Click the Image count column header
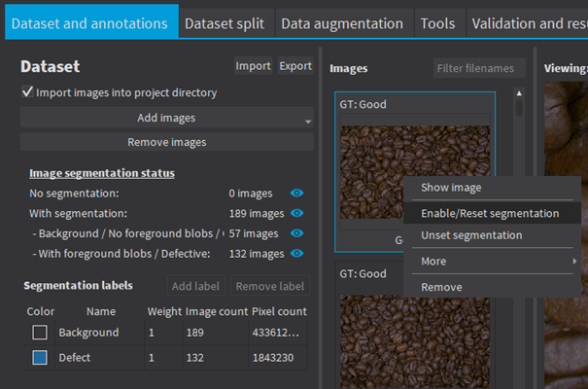The width and height of the screenshot is (588, 389). click(x=217, y=311)
